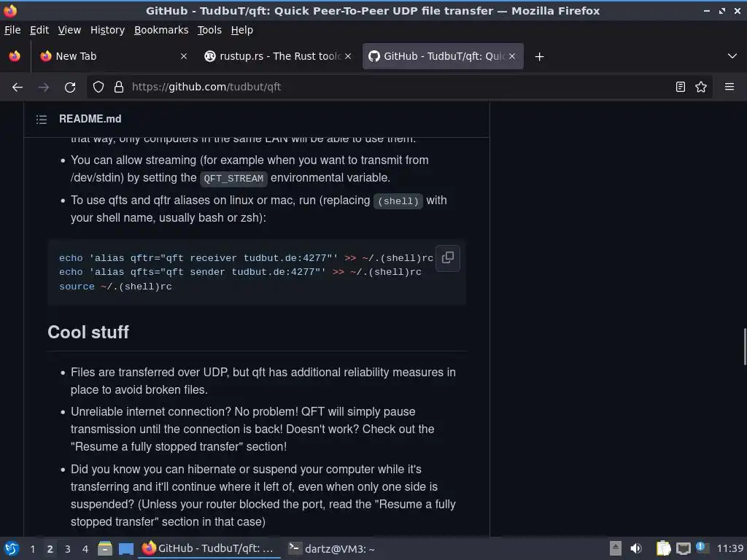The width and height of the screenshot is (747, 560).
Task: Click the 11:39 clock
Action: [729, 548]
